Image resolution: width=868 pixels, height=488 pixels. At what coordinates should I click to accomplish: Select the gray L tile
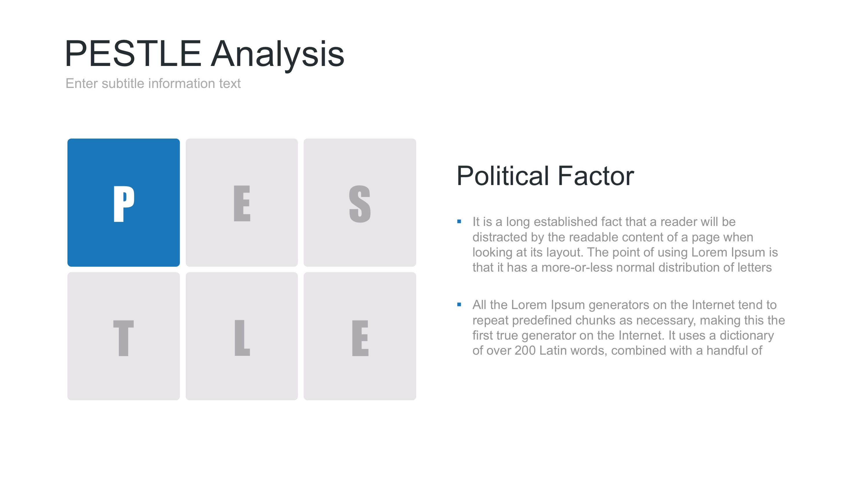(x=242, y=336)
